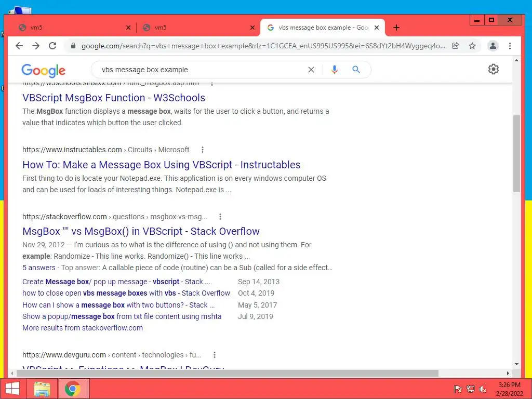Click the horizontal scrollbar thumb

228,373
